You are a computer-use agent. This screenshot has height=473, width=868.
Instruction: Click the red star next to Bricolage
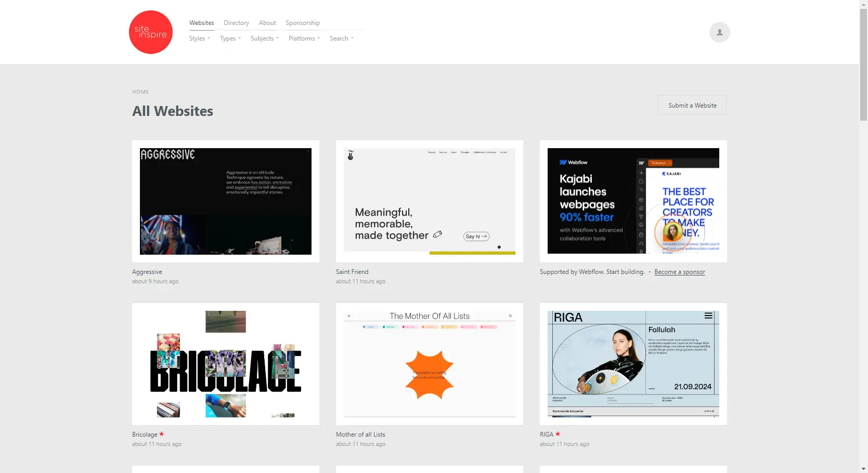point(162,434)
